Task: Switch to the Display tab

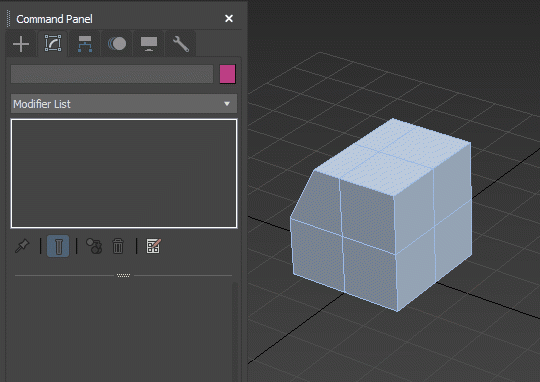Action: click(x=149, y=44)
